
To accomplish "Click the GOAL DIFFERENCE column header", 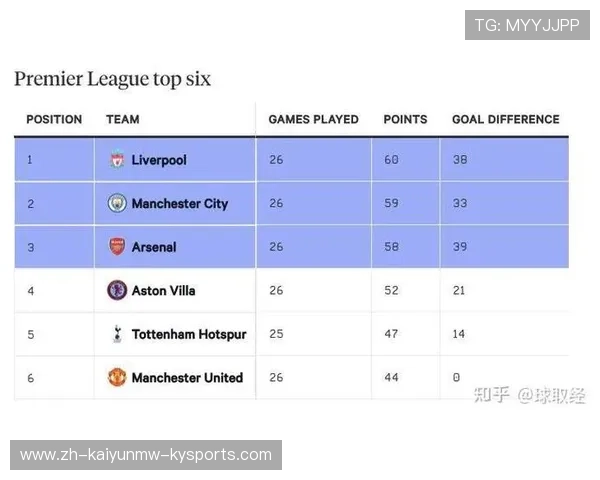I will tap(505, 119).
